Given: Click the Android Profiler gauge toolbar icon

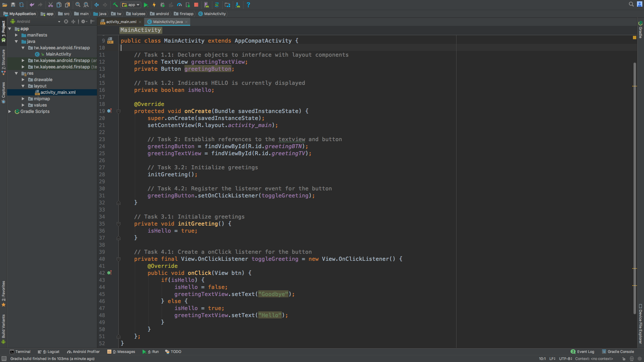Looking at the screenshot, I should pos(179,5).
